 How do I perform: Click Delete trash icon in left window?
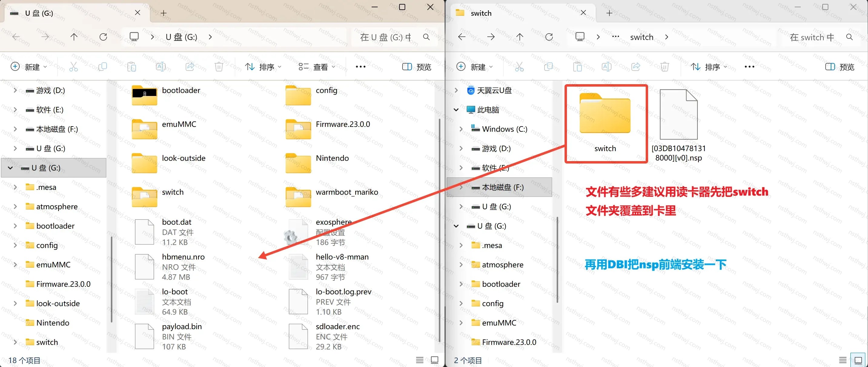point(219,67)
